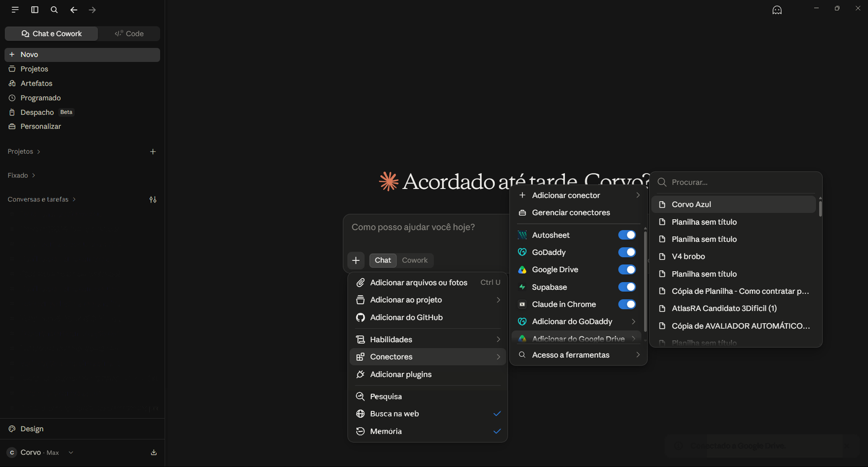Expand the Projetos section chevron
Screen dimensions: 868x467
(x=39, y=152)
